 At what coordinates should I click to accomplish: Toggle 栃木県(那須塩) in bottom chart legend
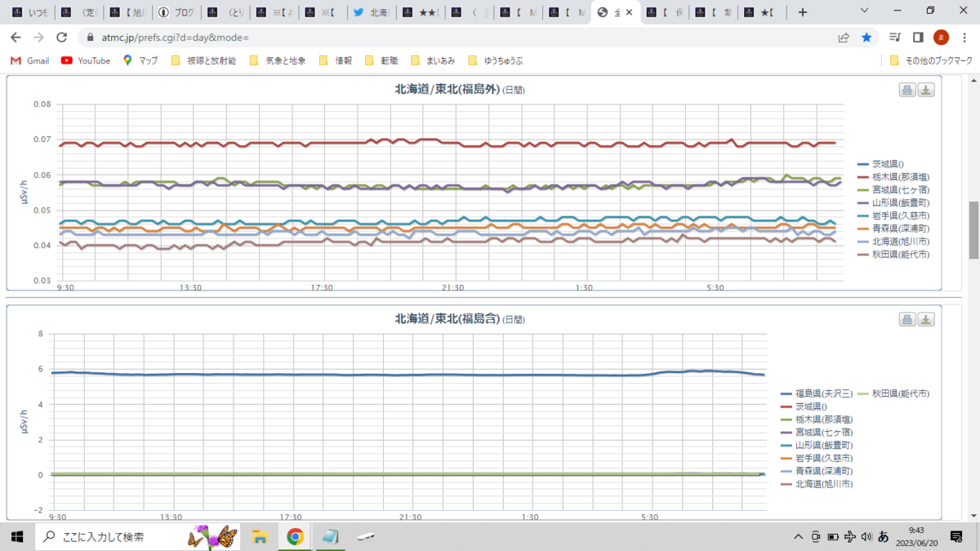pyautogui.click(x=817, y=420)
